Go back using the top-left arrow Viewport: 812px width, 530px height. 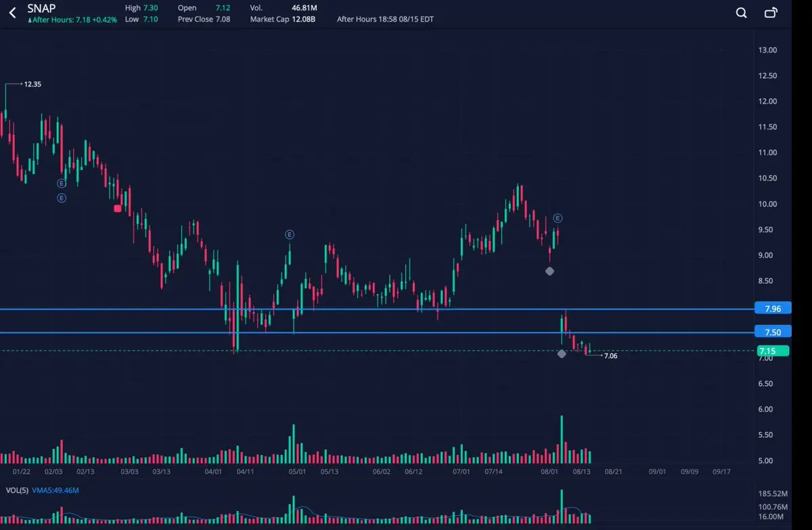(12, 12)
